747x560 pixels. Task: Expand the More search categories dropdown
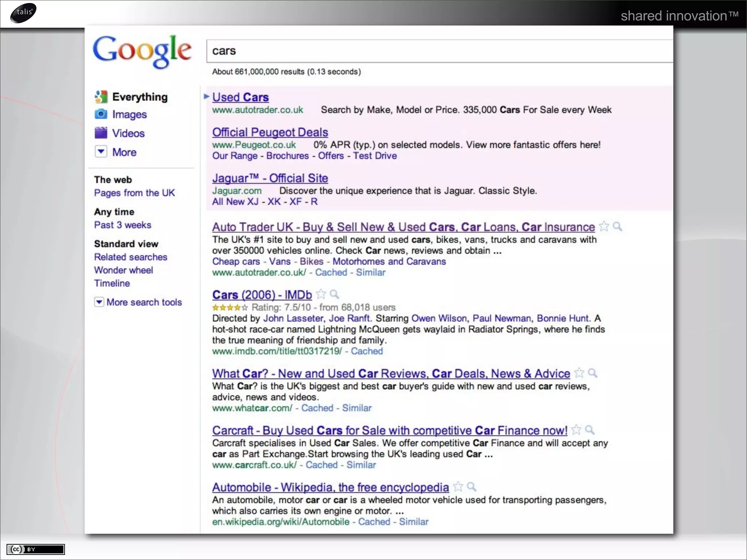click(101, 151)
